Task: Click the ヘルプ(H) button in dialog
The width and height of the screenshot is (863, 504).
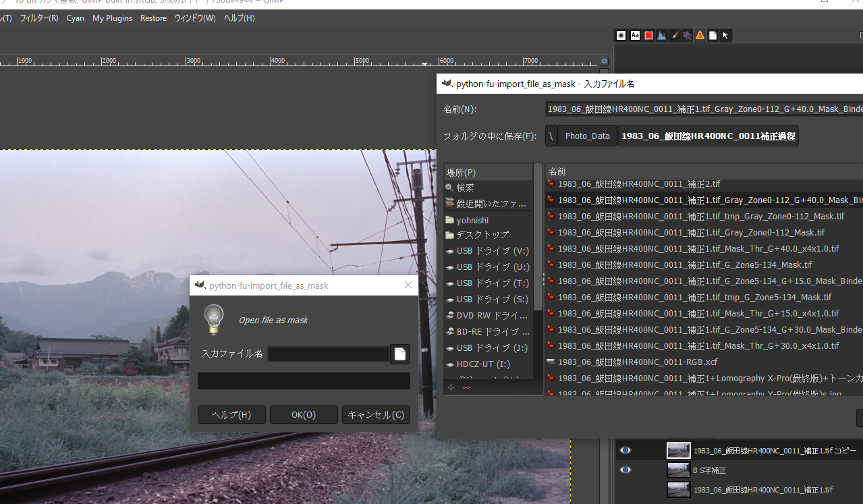Action: 231,414
